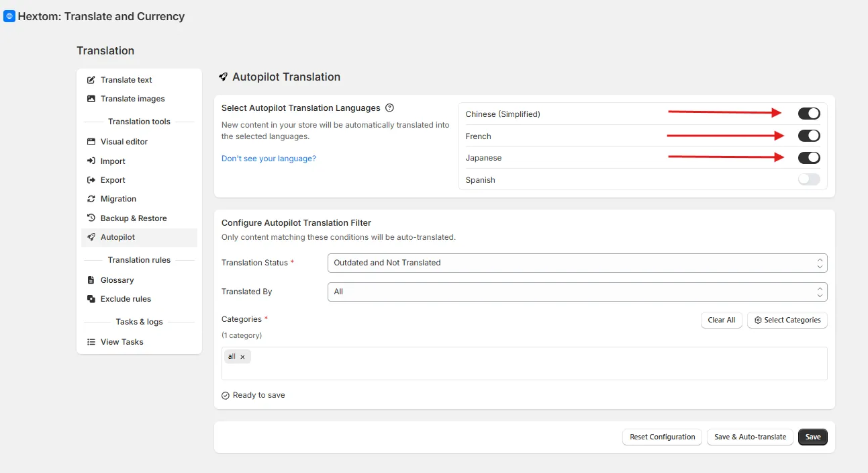Screen dimensions: 868x473
Task: Click the Hextom app logo icon
Action: click(x=9, y=16)
